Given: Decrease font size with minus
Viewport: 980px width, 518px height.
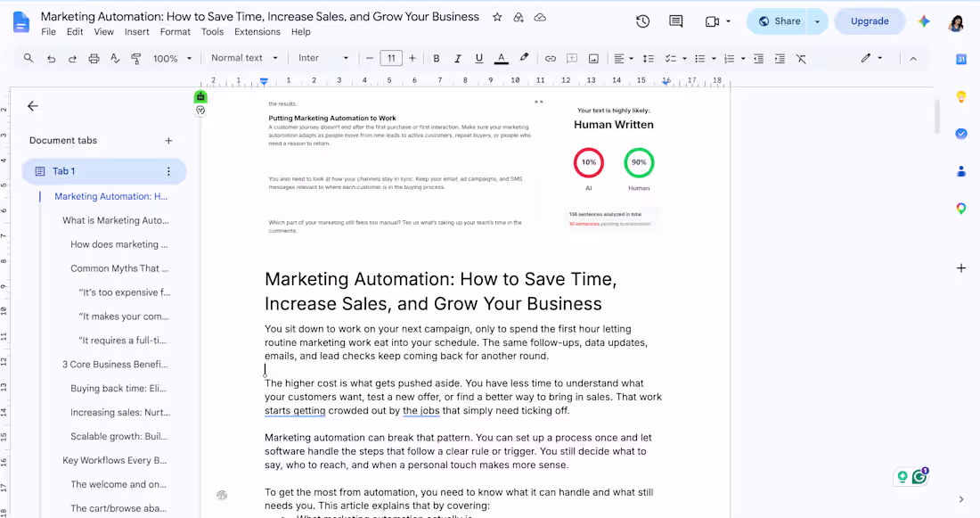Looking at the screenshot, I should 370,58.
